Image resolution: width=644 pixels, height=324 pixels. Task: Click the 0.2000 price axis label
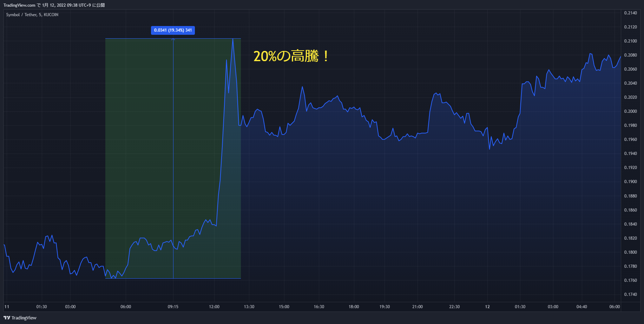point(630,111)
